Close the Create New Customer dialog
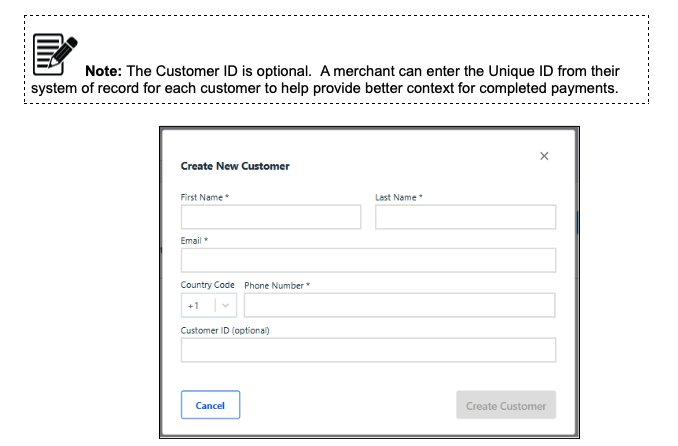 click(544, 156)
